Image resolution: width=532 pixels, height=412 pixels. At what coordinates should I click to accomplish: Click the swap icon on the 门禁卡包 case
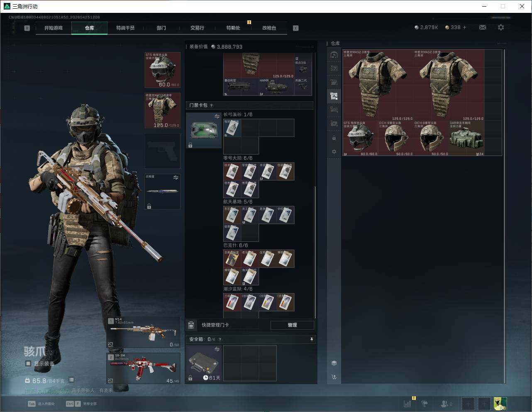tap(217, 117)
